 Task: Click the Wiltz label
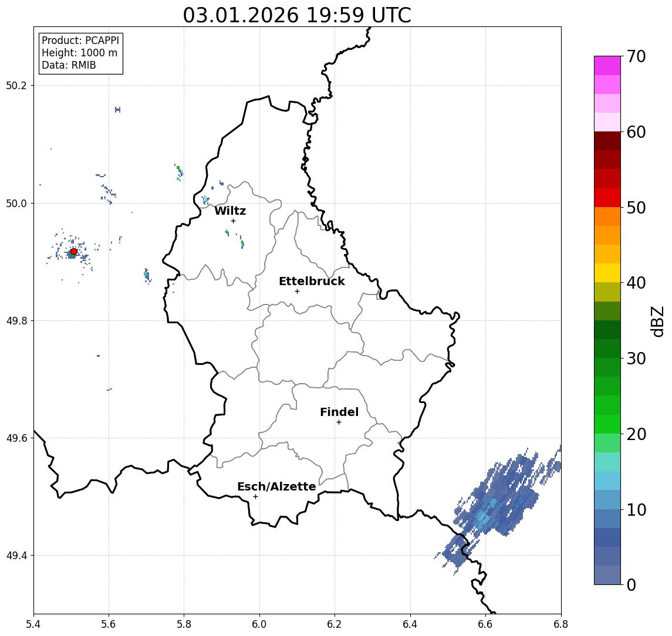click(x=230, y=211)
